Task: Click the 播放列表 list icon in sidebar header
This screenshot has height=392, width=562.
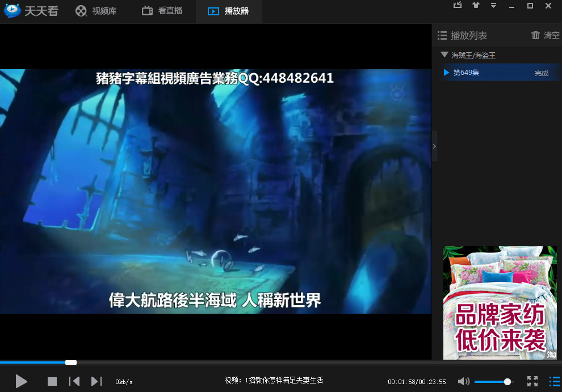Action: point(441,35)
